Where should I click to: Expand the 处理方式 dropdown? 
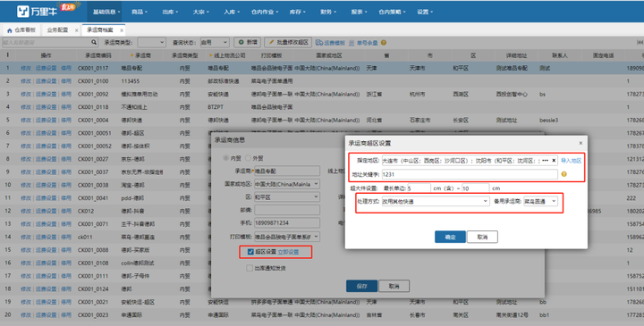(x=436, y=201)
